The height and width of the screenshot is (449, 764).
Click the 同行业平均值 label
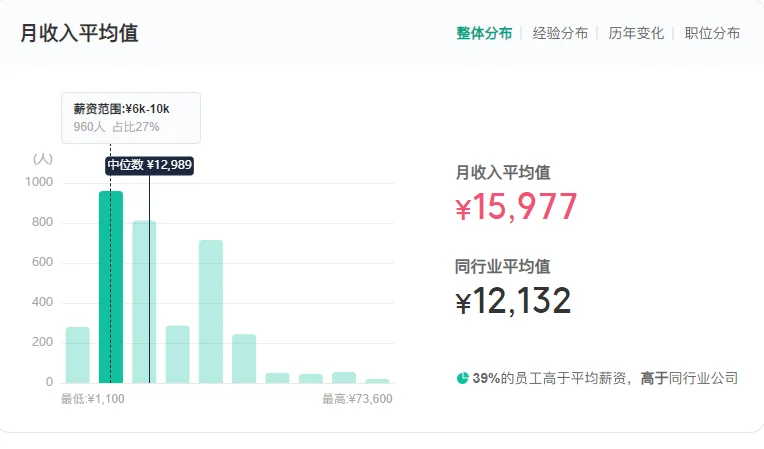[502, 266]
